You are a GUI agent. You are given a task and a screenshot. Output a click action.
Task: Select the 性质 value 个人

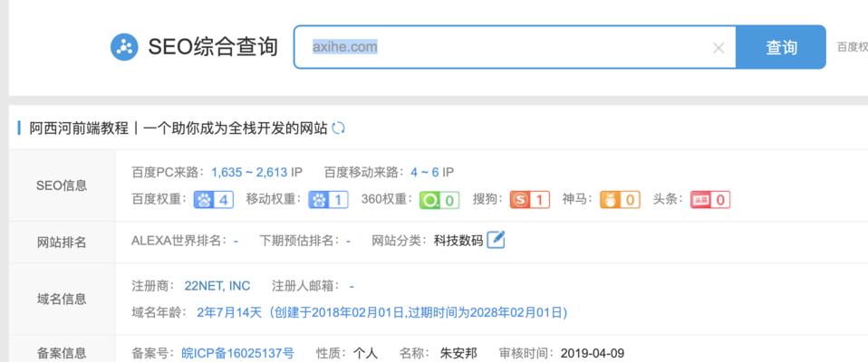click(365, 353)
